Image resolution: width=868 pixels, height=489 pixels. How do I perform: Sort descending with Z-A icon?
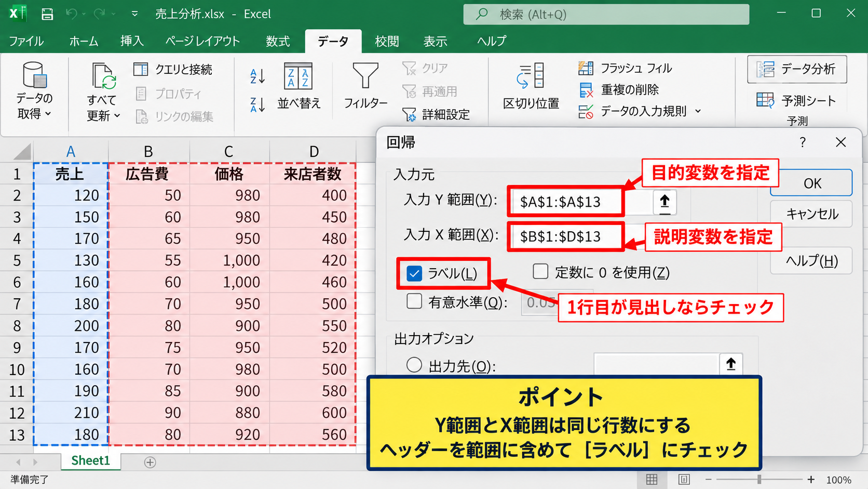coord(257,104)
